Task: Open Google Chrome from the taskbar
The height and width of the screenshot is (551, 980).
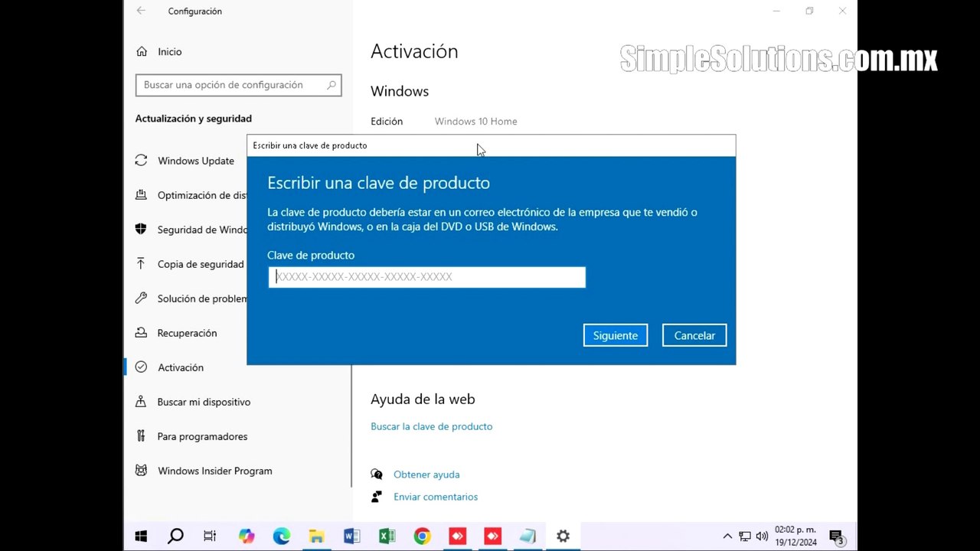Action: (x=422, y=536)
